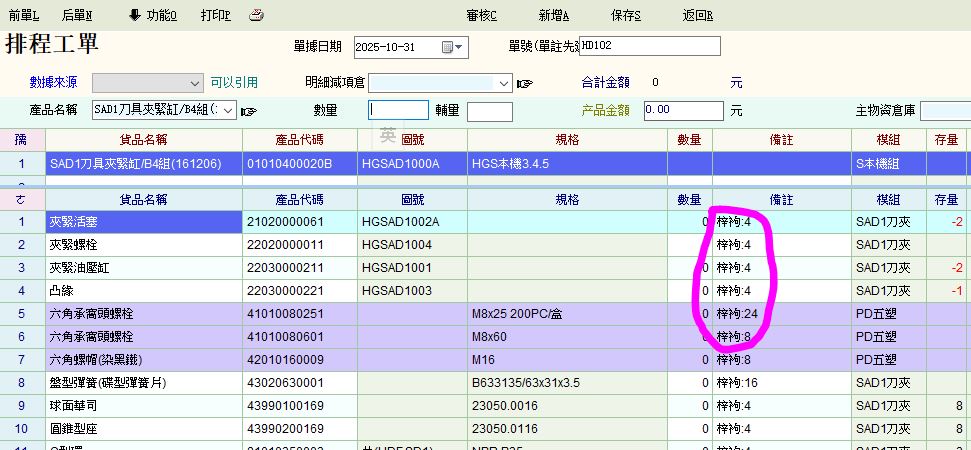The image size is (971, 450).
Task: Click the 審核C button
Action: click(481, 15)
